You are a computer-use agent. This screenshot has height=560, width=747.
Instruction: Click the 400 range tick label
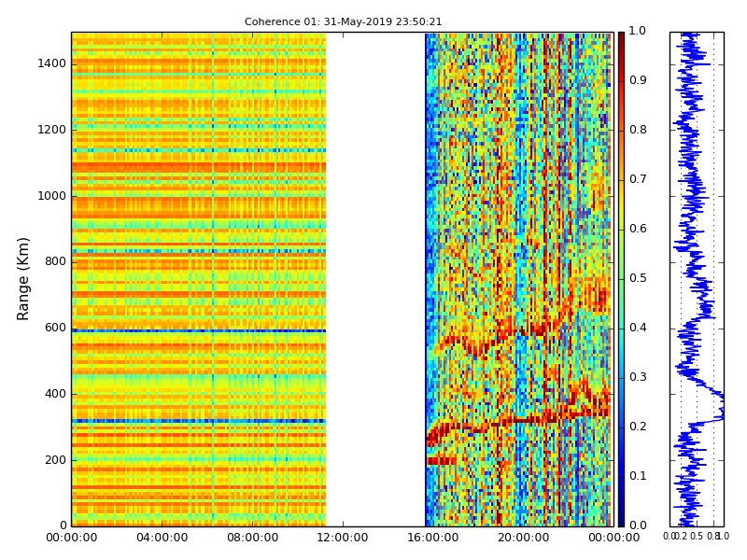[x=56, y=394]
